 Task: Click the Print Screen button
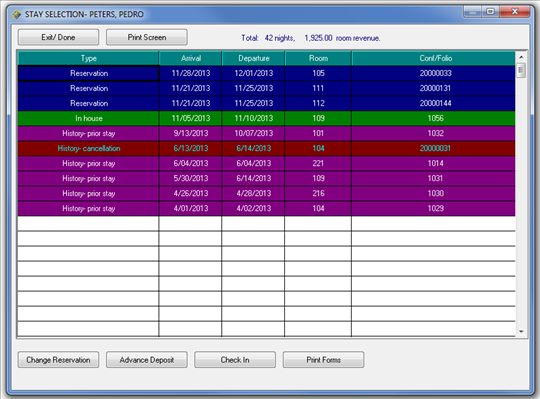click(x=147, y=37)
